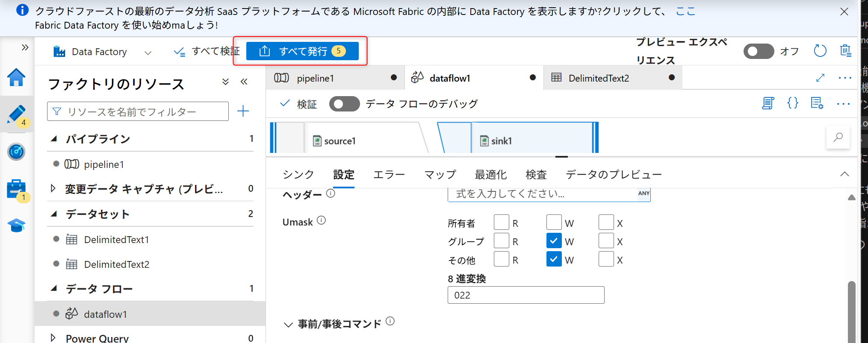Search the data flow canvas
868x343 pixels.
coord(838,137)
